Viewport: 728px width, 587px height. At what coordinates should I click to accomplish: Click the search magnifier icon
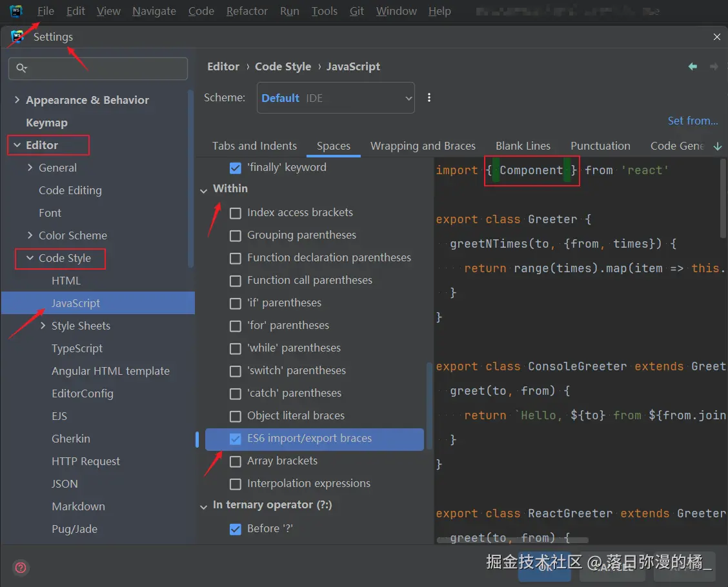21,68
